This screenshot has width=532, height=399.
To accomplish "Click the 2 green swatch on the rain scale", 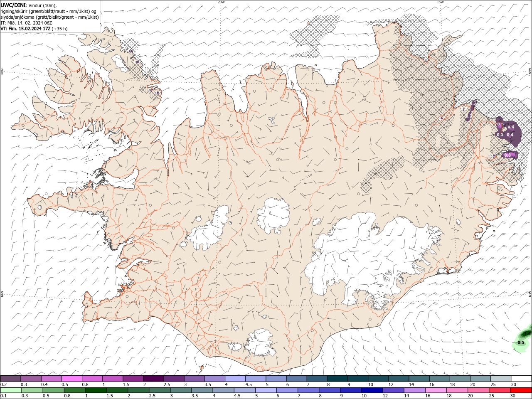I will coord(138,390).
